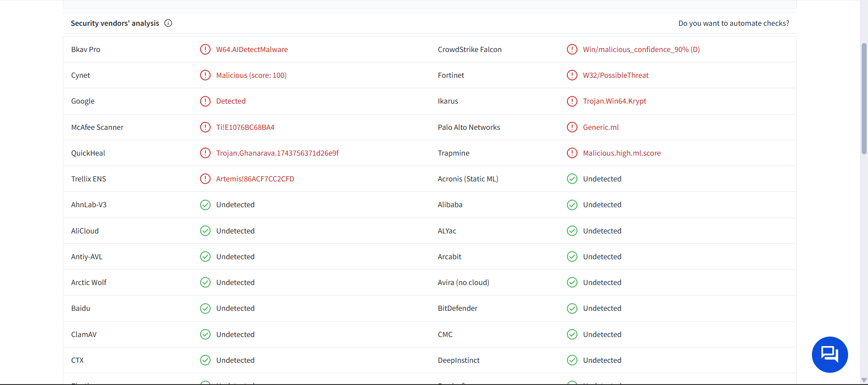Click the CrowdStrike Falcon vendor name
Screen dimensions: 868x385
point(470,49)
